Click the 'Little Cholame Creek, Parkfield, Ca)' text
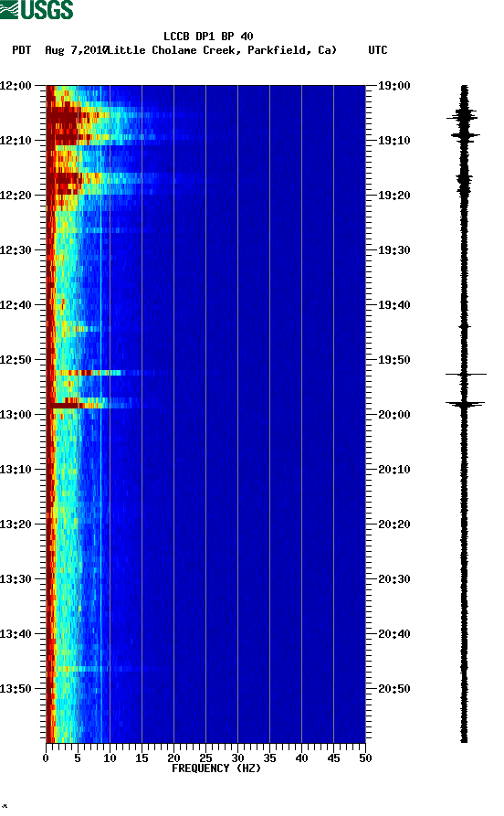Image resolution: width=504 pixels, height=816 pixels. (223, 50)
